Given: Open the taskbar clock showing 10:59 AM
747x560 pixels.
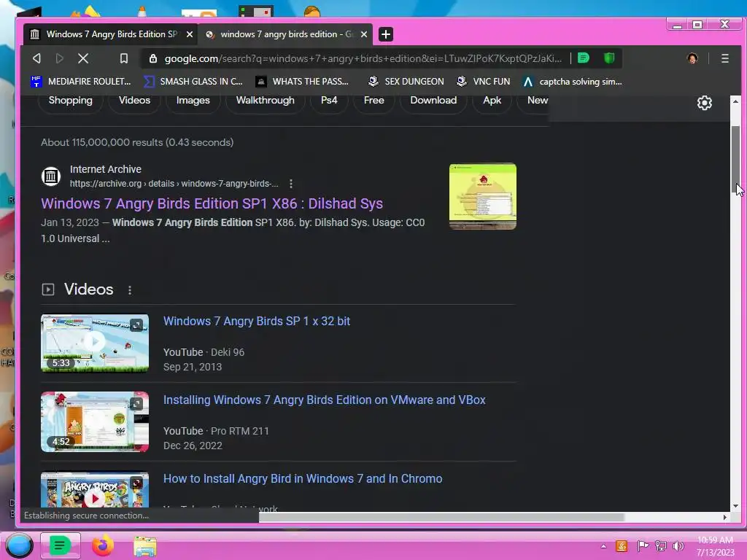Looking at the screenshot, I should (x=715, y=546).
